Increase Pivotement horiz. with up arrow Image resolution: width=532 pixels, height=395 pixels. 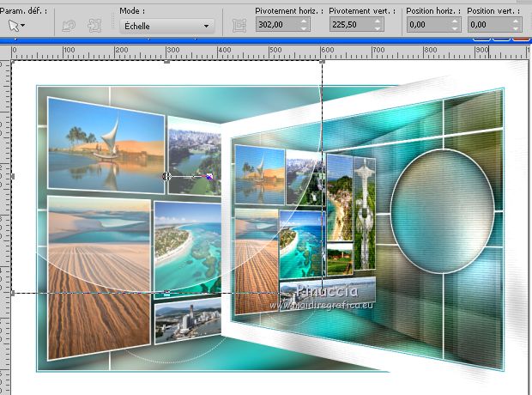pyautogui.click(x=304, y=21)
